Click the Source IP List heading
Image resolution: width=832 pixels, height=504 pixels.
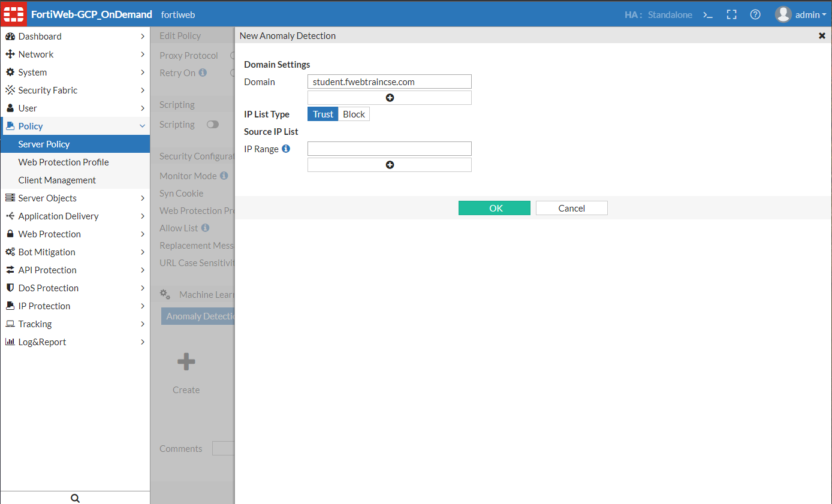[x=271, y=132]
